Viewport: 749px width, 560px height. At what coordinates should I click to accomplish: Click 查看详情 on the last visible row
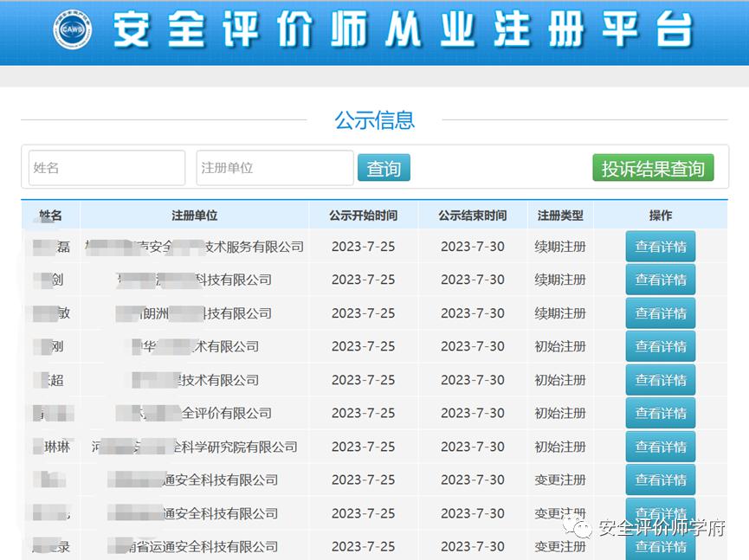tap(661, 546)
